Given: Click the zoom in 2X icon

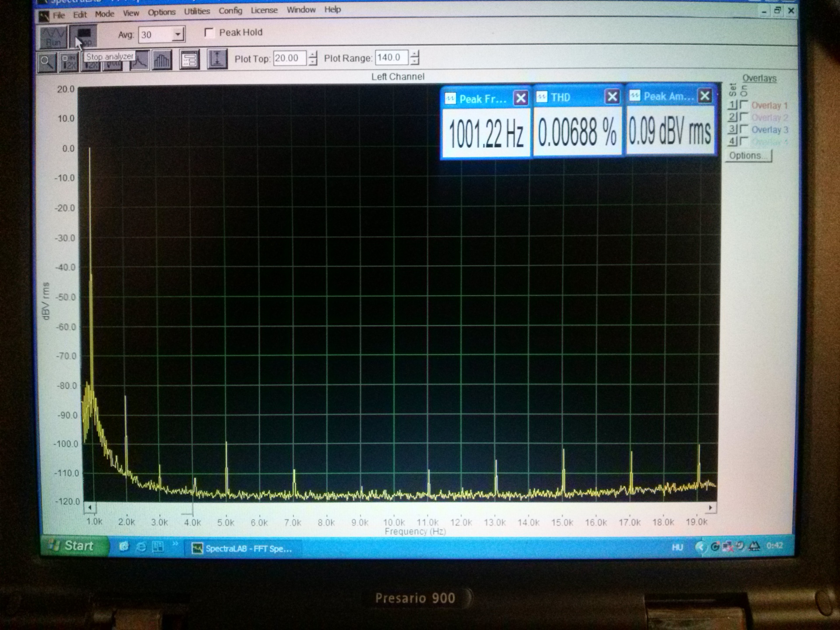Looking at the screenshot, I should coord(69,62).
